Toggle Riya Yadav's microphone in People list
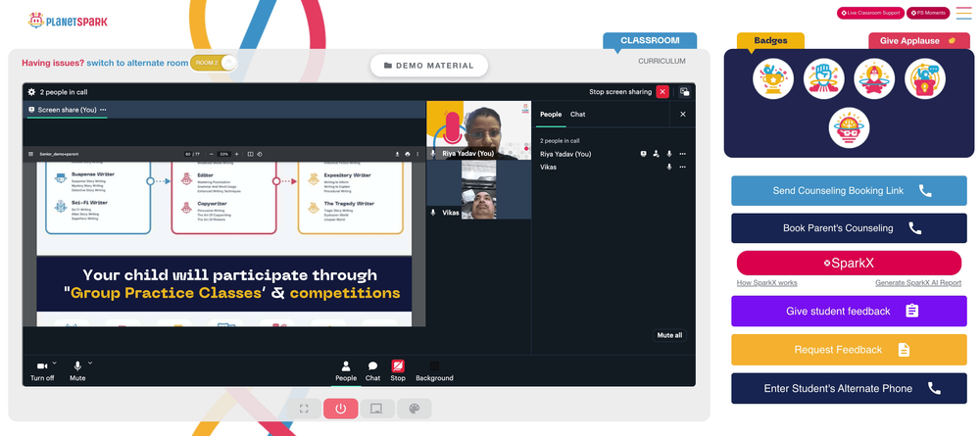Image resolution: width=980 pixels, height=436 pixels. point(669,154)
